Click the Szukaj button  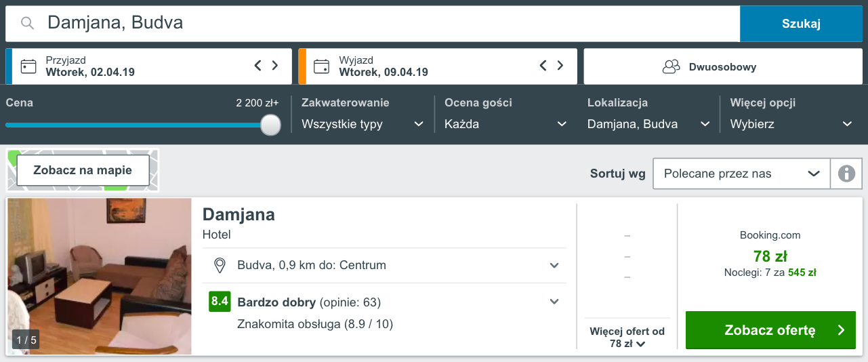(x=801, y=24)
